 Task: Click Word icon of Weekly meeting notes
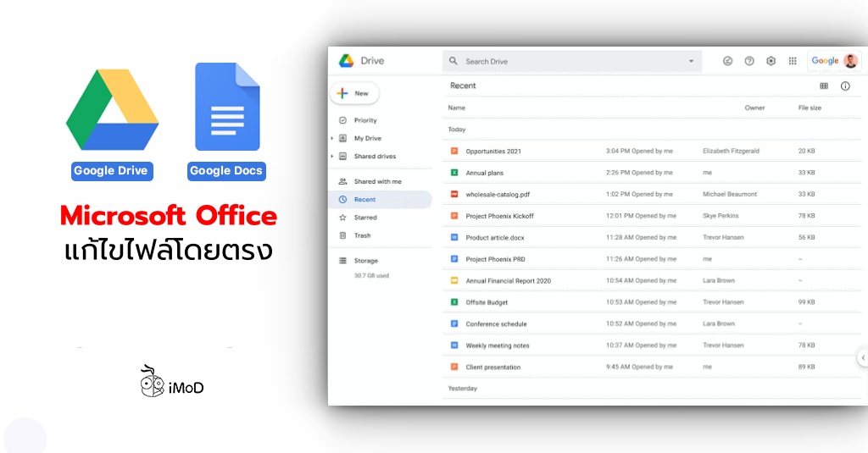454,345
